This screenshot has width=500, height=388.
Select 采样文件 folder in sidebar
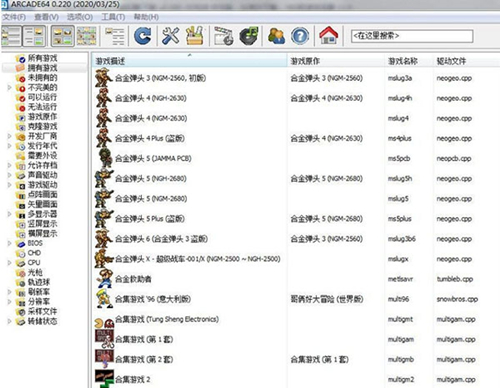tap(37, 312)
